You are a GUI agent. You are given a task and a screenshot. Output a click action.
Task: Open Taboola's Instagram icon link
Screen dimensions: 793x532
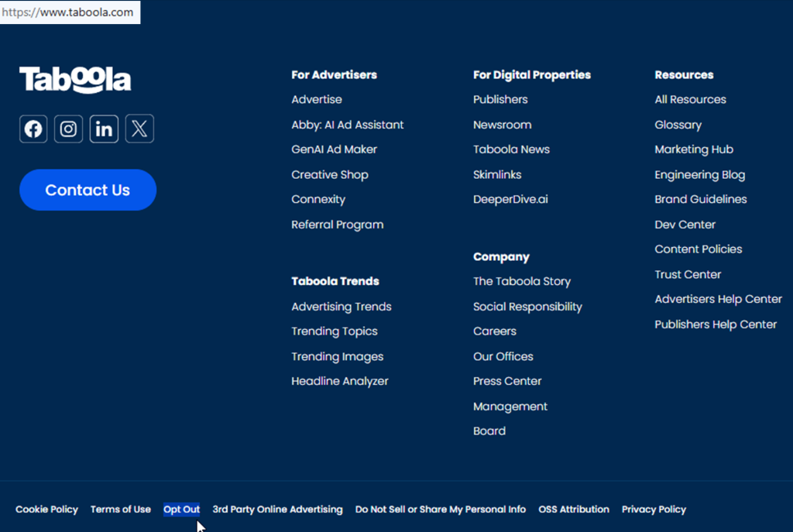(68, 129)
